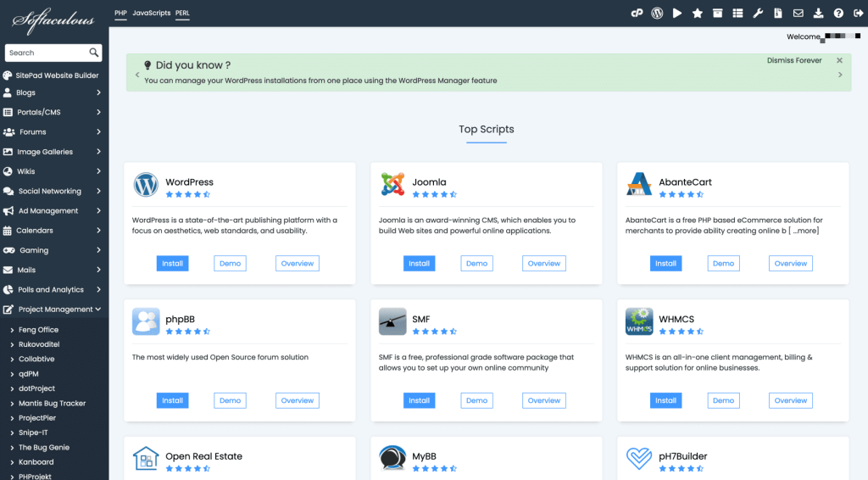
Task: Open email settings via the envelope icon
Action: (798, 14)
